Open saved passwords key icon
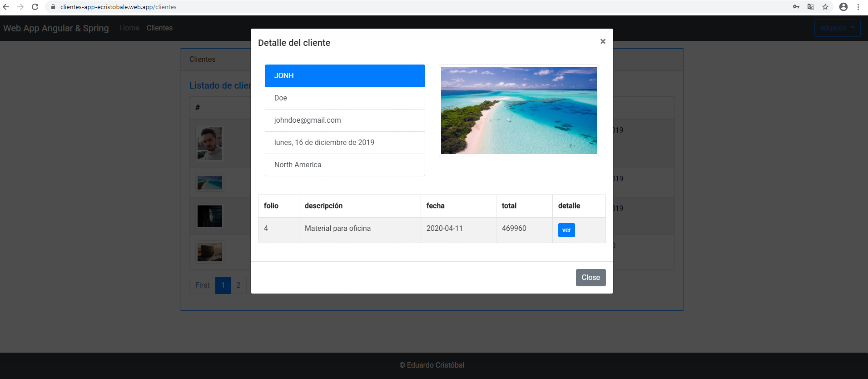The height and width of the screenshot is (379, 868). pyautogui.click(x=796, y=7)
